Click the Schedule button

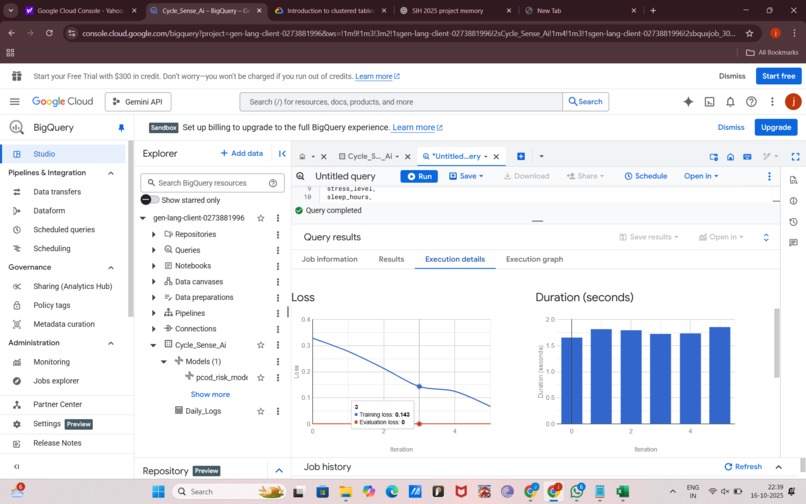pyautogui.click(x=646, y=176)
